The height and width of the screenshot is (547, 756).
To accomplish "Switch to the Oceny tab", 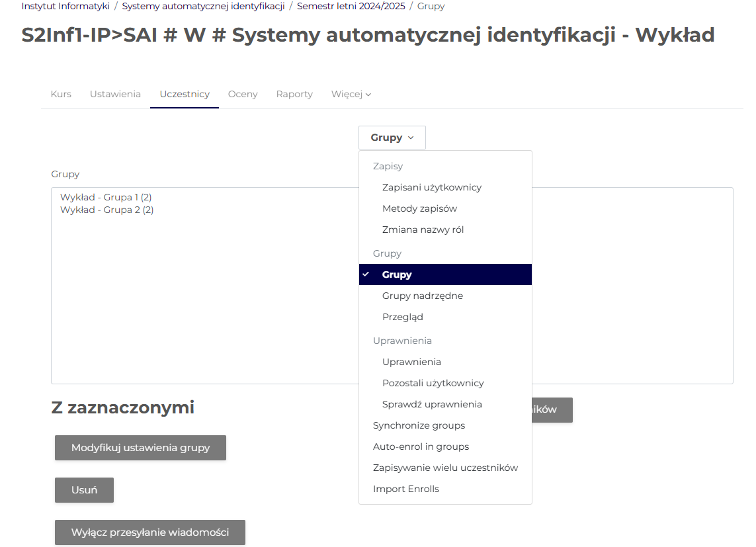I will (x=243, y=94).
